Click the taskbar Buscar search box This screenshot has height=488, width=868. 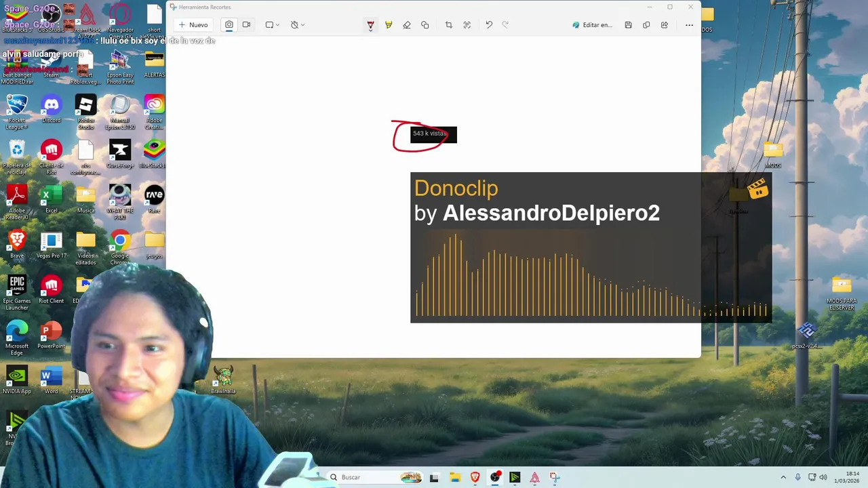coord(375,477)
